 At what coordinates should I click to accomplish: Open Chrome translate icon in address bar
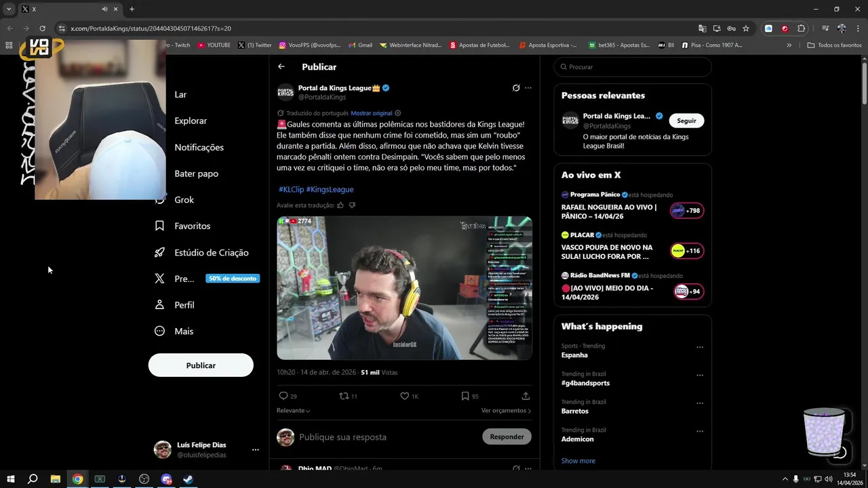(703, 28)
